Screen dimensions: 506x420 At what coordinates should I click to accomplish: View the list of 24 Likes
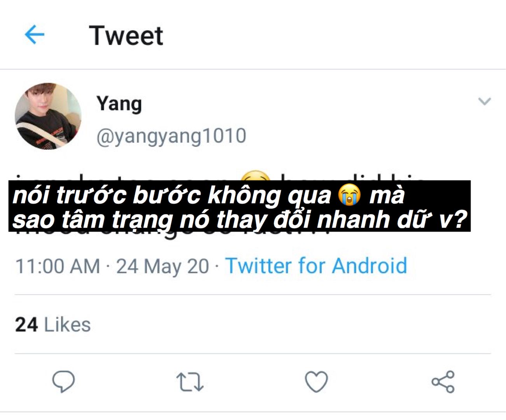(53, 325)
